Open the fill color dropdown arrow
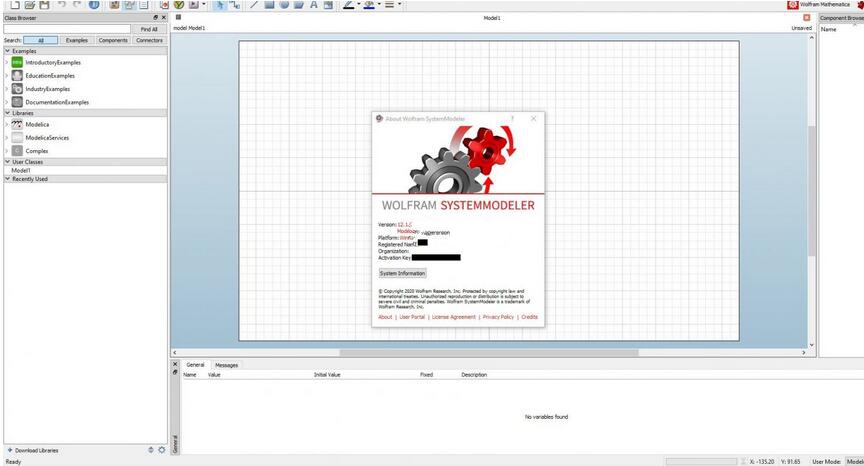 (x=379, y=4)
